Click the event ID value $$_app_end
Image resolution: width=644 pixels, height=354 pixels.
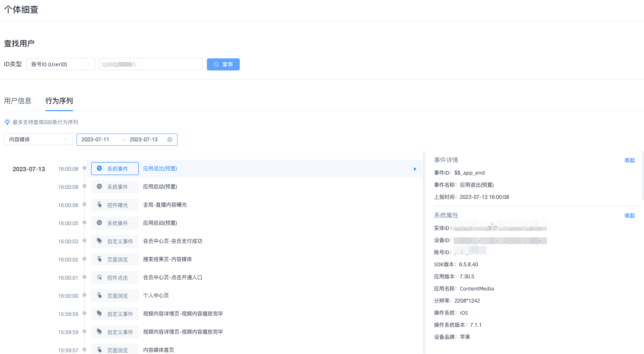point(470,173)
